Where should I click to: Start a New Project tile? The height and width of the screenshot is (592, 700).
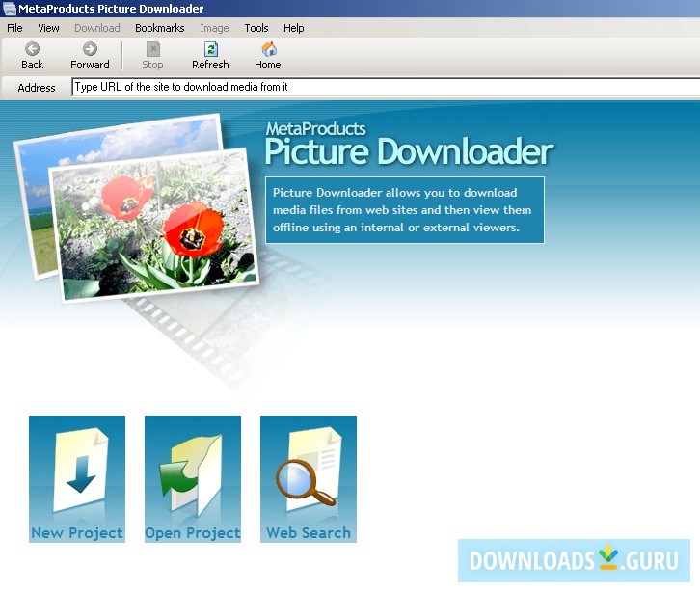(77, 479)
